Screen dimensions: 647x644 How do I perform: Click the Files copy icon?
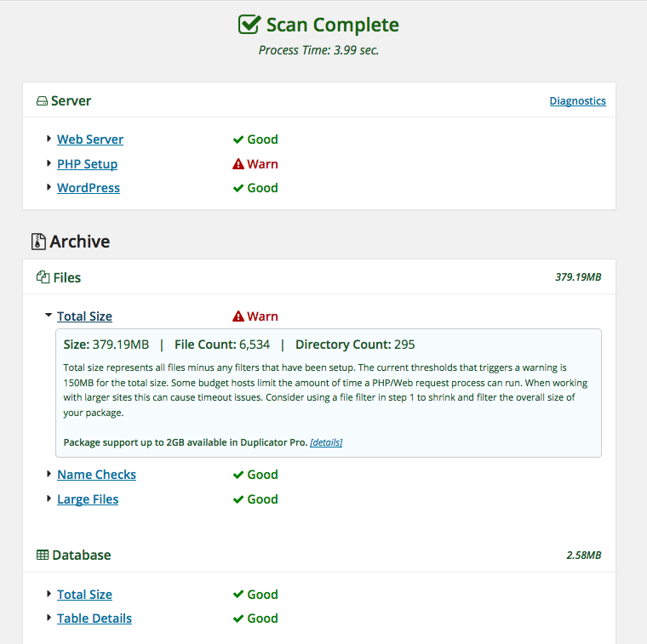[x=43, y=277]
